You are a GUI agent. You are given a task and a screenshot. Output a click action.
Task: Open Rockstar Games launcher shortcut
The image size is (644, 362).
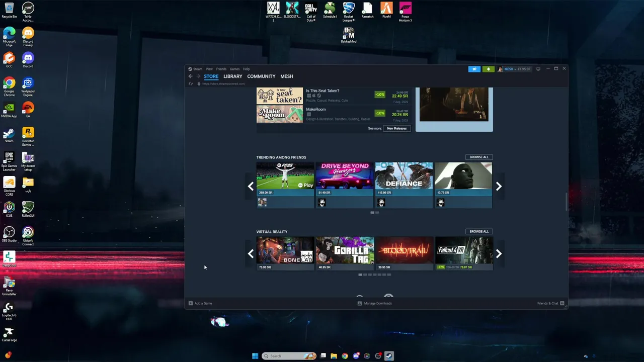pos(28,137)
